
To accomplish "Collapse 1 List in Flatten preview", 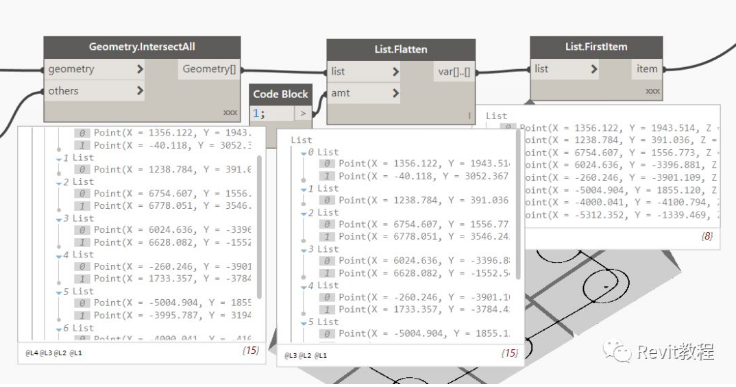I will pyautogui.click(x=304, y=189).
